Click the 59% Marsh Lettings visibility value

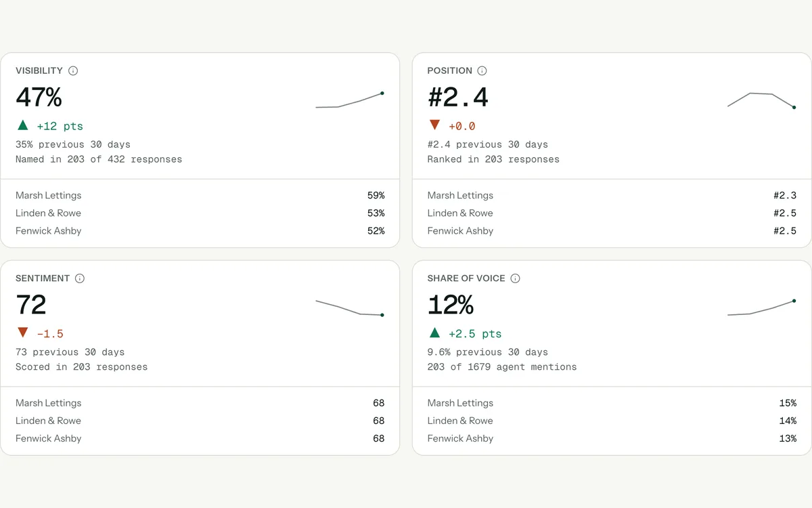tap(376, 195)
